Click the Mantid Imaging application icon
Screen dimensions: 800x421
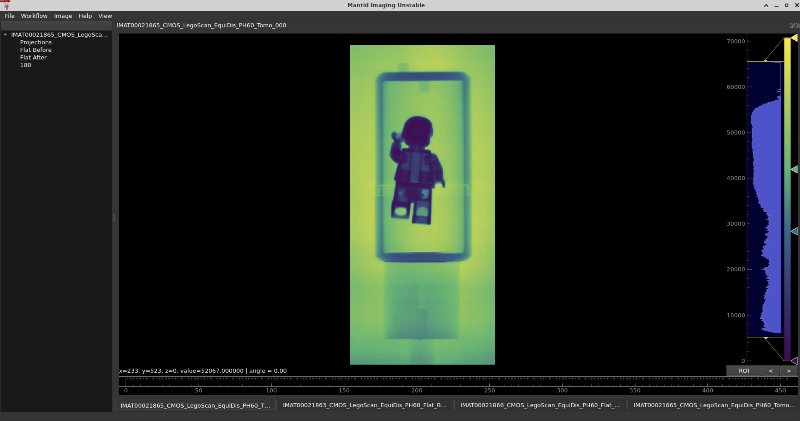click(6, 5)
